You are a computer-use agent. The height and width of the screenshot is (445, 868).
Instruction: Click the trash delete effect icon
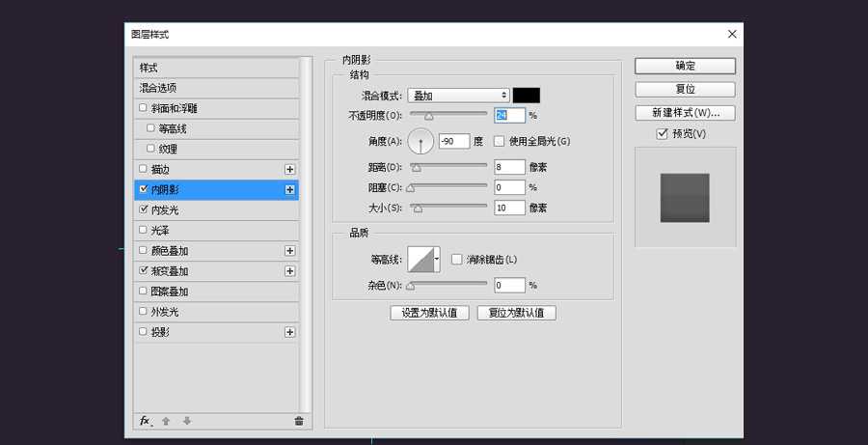pyautogui.click(x=298, y=421)
